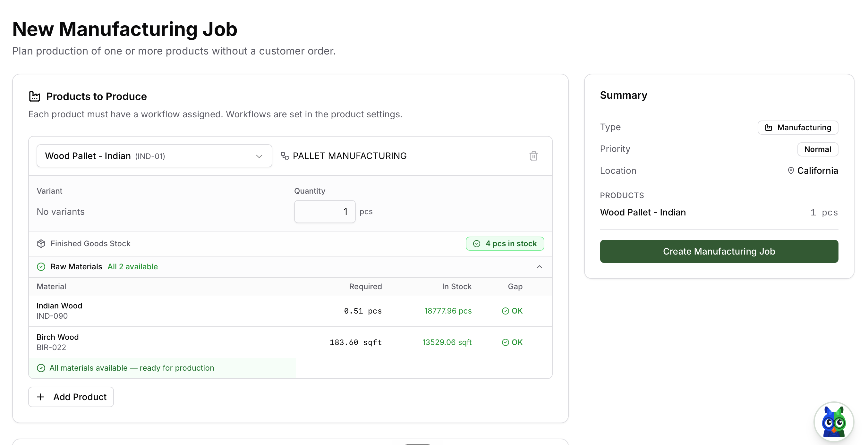This screenshot has height=445, width=868.
Task: Collapse the Raw Materials section chevron
Action: coord(539,267)
